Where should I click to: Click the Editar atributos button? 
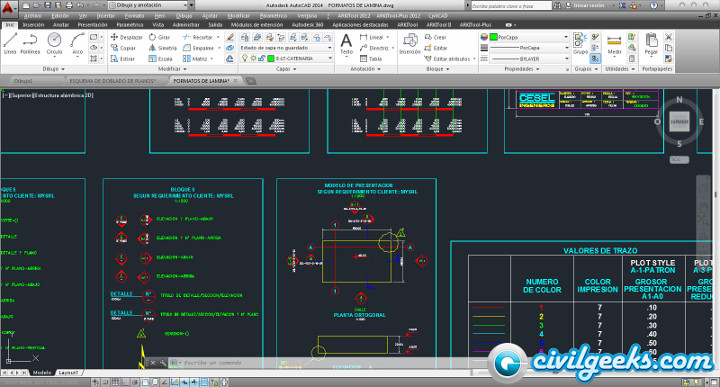pyautogui.click(x=450, y=59)
